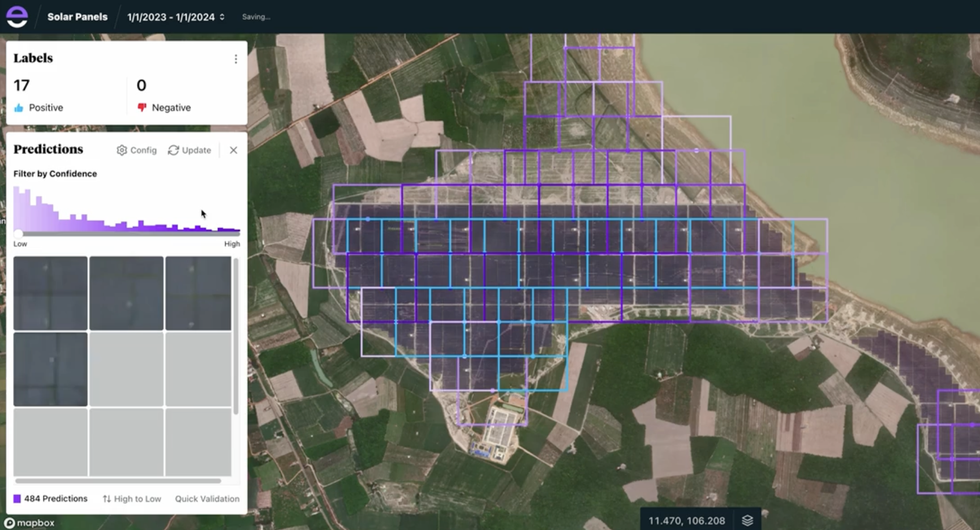Select the first prediction thumbnail in the grid
980x530 pixels.
point(50,292)
